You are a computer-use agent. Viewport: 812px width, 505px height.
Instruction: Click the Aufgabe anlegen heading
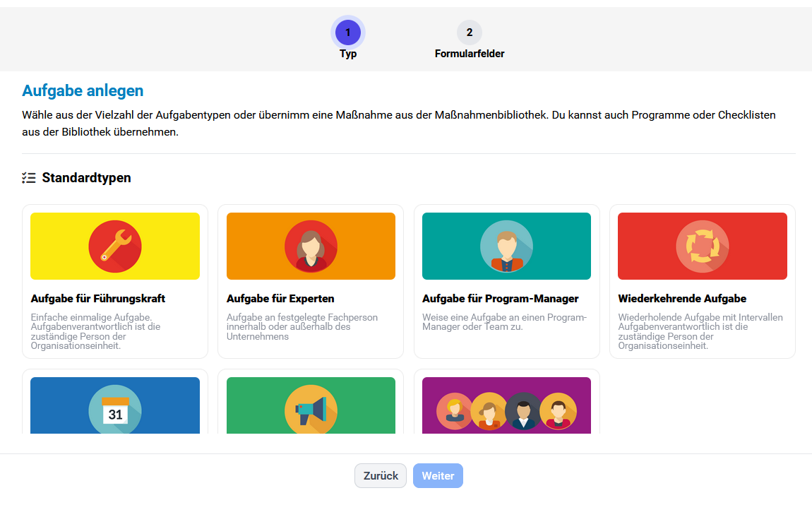coord(83,90)
